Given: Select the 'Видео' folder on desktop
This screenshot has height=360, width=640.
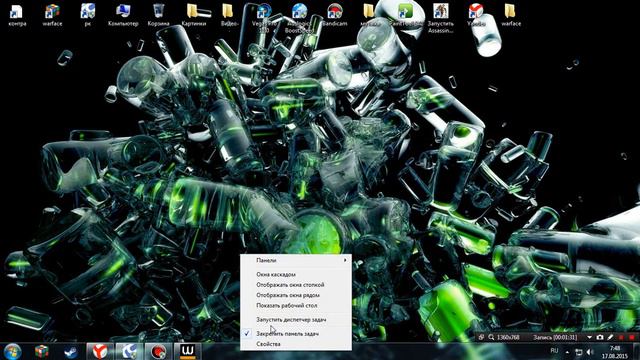Looking at the screenshot, I should (229, 15).
